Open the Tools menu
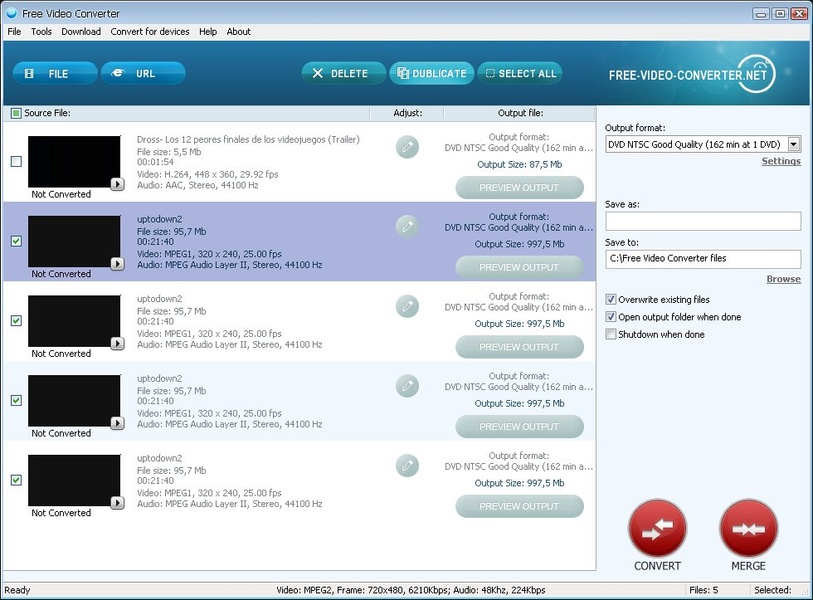The width and height of the screenshot is (813, 600). 41,31
